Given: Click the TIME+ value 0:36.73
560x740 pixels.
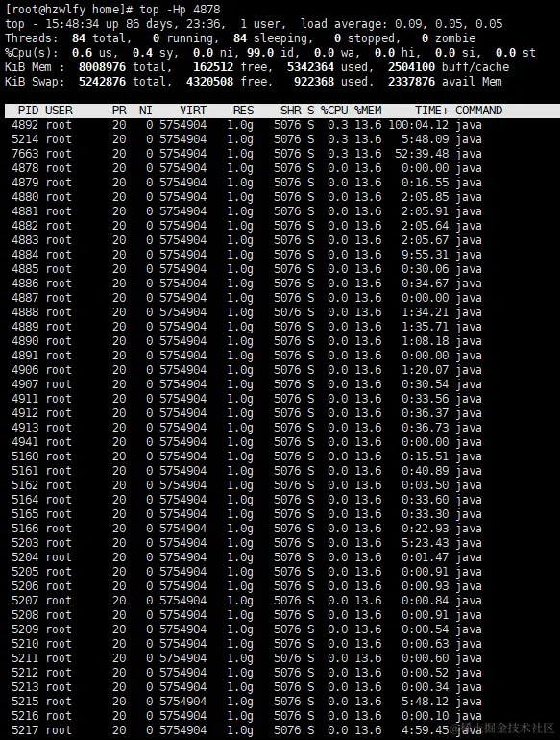Looking at the screenshot, I should (426, 427).
